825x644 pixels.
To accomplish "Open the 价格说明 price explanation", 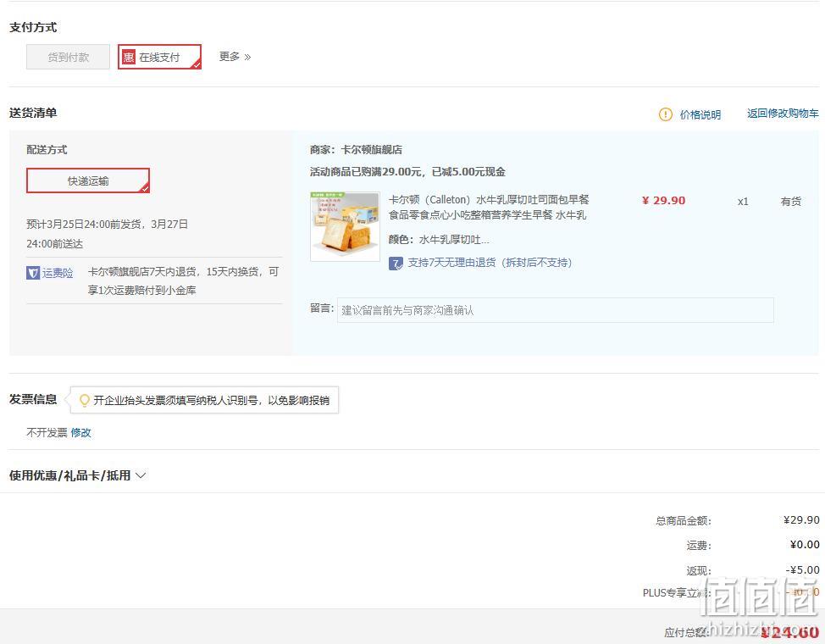I will point(700,114).
